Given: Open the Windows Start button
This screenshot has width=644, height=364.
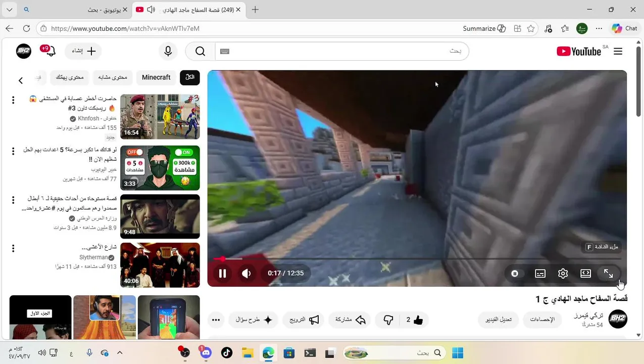Looking at the screenshot, I should tap(458, 353).
